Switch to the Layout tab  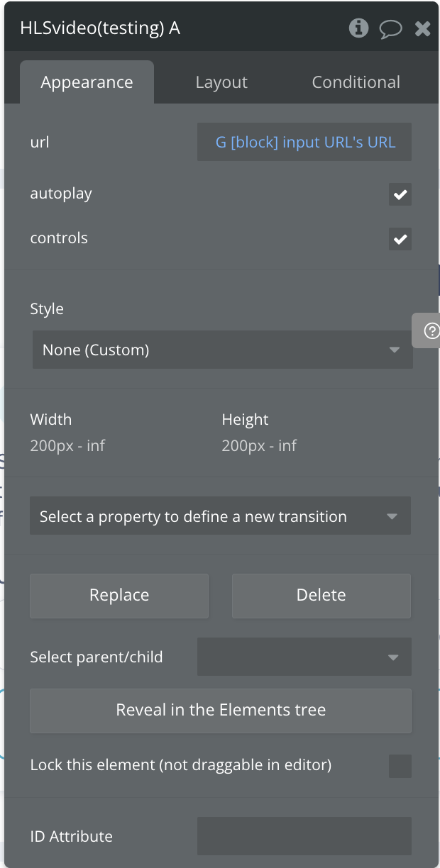point(221,82)
